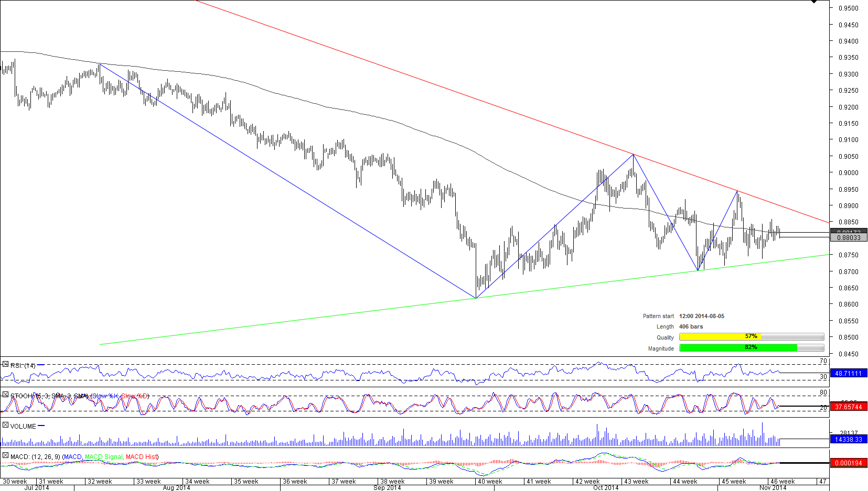Image resolution: width=868 pixels, height=491 pixels.
Task: Click the RSI 70 level label
Action: tap(823, 361)
